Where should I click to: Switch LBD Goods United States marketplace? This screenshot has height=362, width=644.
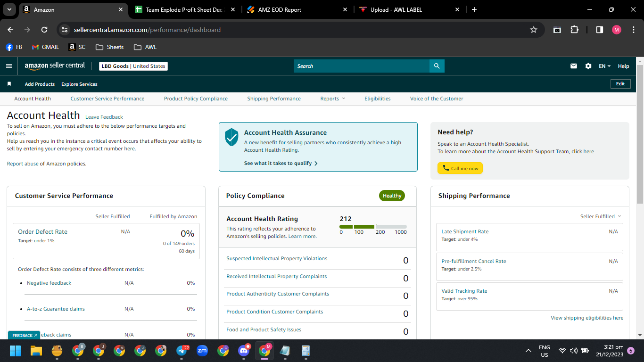click(x=133, y=66)
